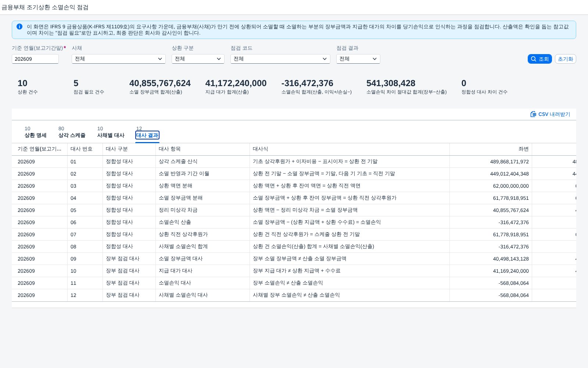The image size is (588, 368).
Task: Click the 좌변 value 489,868,171,972
Action: tap(509, 162)
